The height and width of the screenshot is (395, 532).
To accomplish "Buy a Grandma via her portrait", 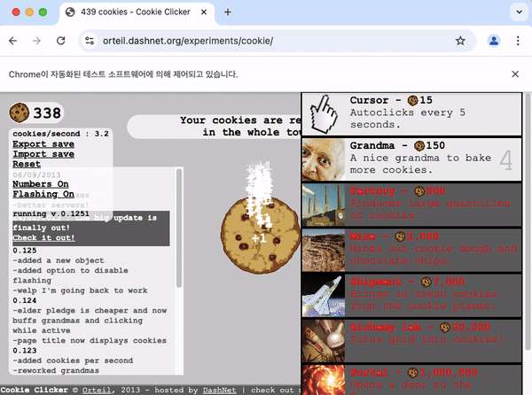I will [x=324, y=159].
